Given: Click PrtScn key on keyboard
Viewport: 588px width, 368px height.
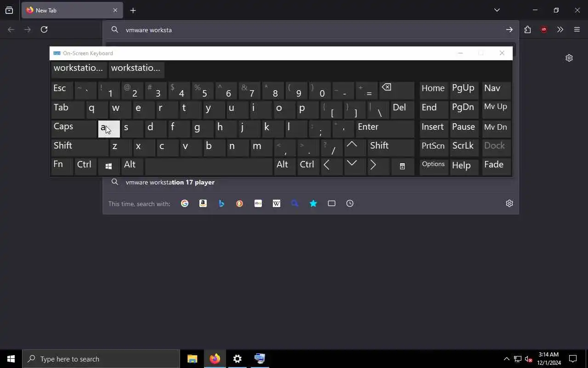Looking at the screenshot, I should 434,148.
